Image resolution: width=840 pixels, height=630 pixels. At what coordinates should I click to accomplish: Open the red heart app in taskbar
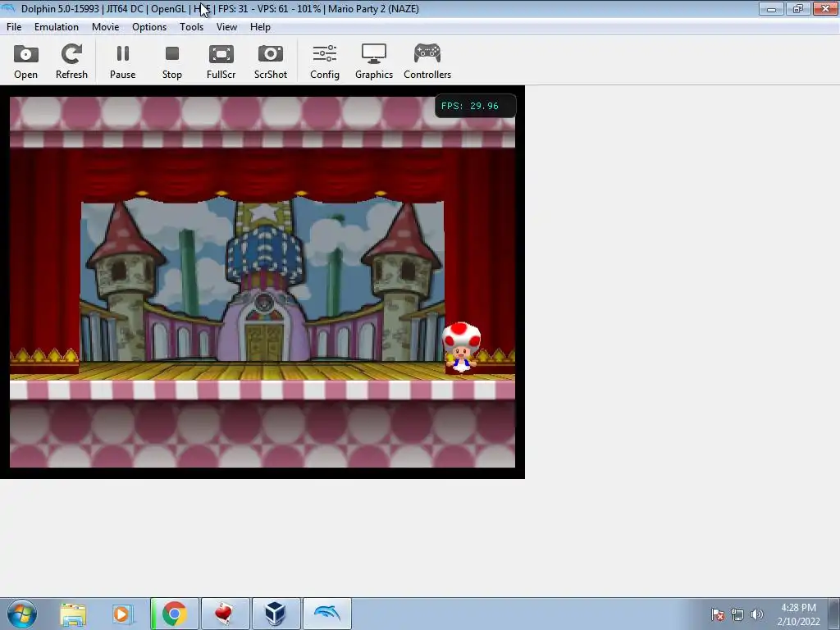(225, 614)
